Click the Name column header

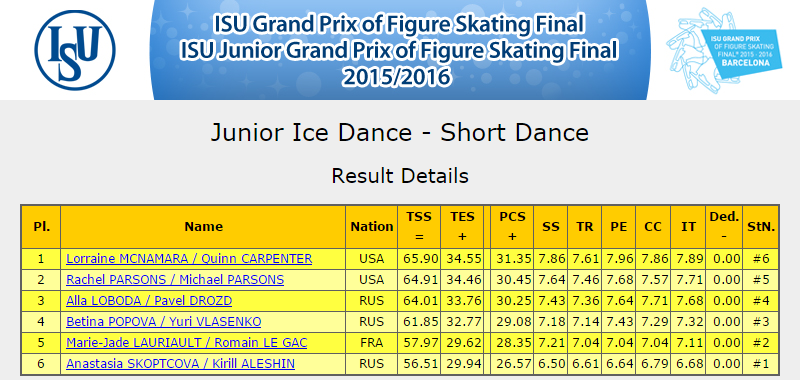click(203, 226)
